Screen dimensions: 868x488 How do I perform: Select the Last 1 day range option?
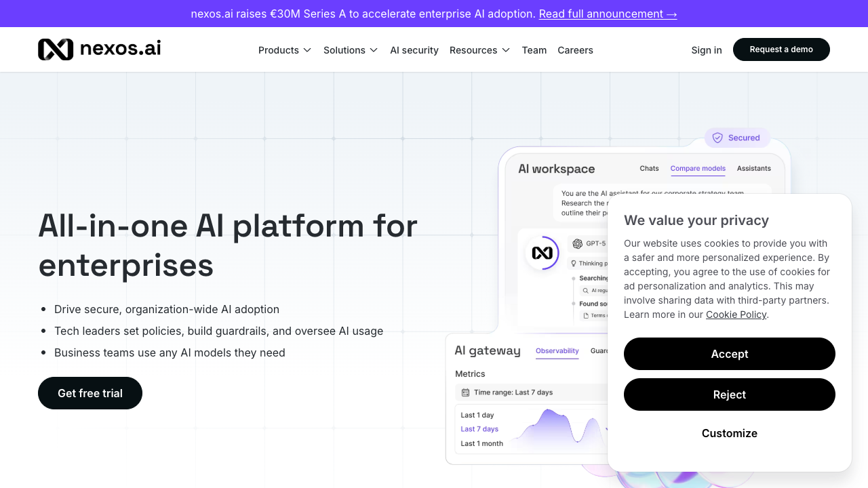pos(477,415)
